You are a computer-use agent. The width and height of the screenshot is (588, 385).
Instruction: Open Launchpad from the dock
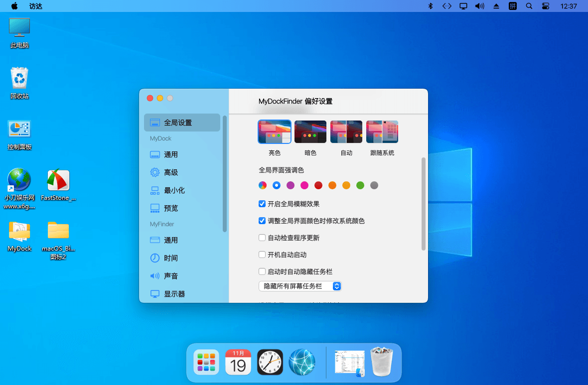[x=206, y=362]
